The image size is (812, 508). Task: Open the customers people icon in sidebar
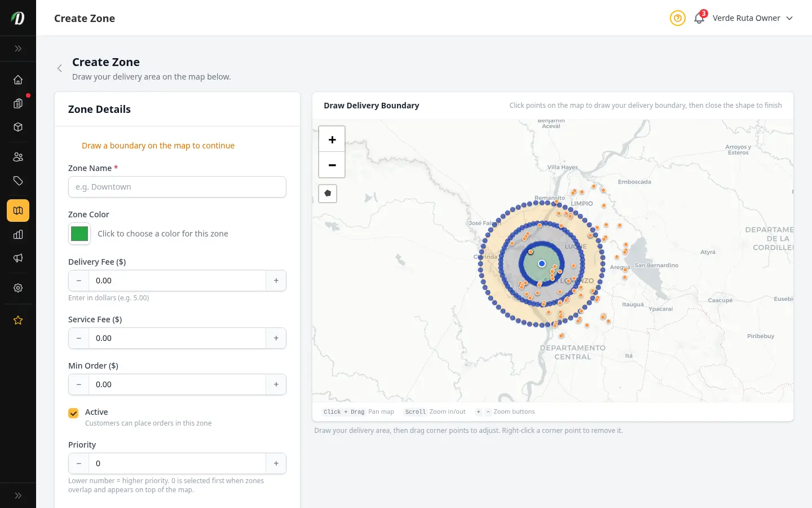[18, 157]
